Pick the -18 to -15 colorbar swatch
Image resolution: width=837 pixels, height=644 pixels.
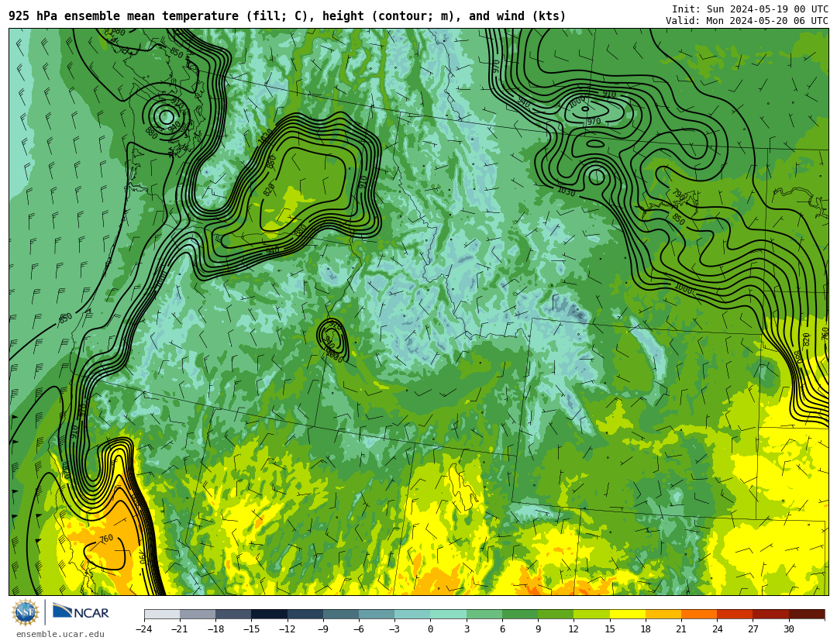(x=234, y=614)
